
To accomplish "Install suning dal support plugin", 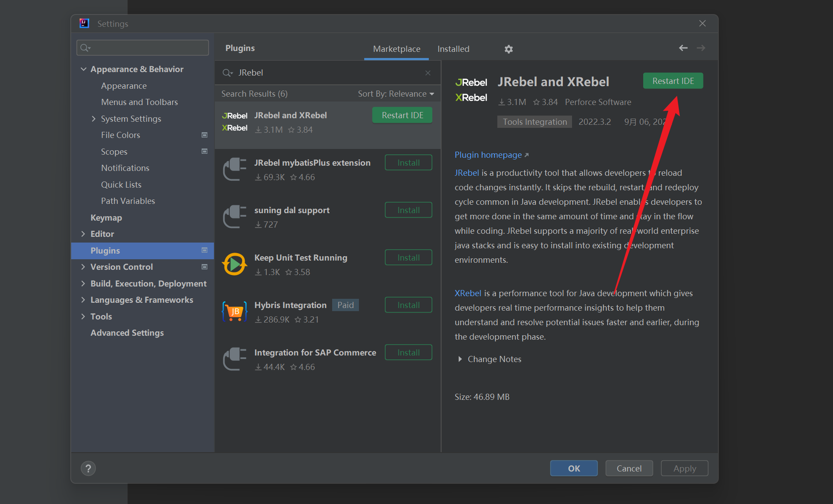I will tap(408, 210).
